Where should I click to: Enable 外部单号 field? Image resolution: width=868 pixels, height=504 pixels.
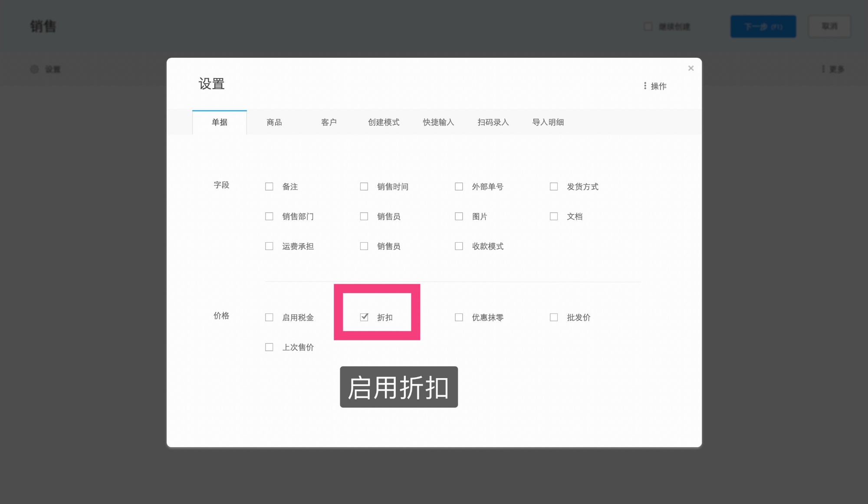[459, 186]
